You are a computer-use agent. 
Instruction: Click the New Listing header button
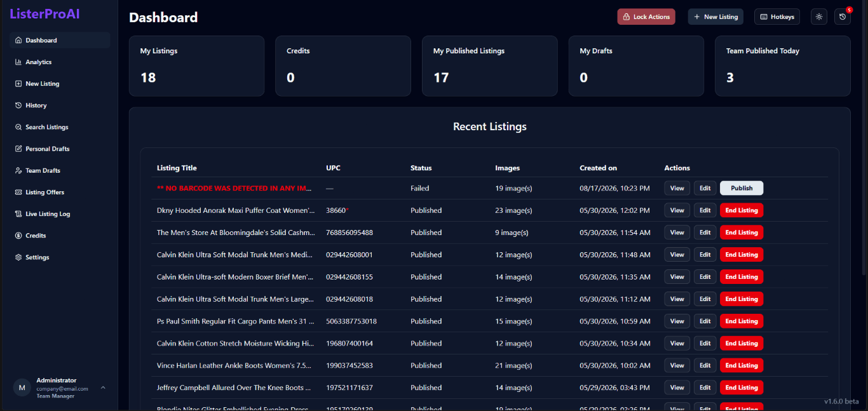715,17
